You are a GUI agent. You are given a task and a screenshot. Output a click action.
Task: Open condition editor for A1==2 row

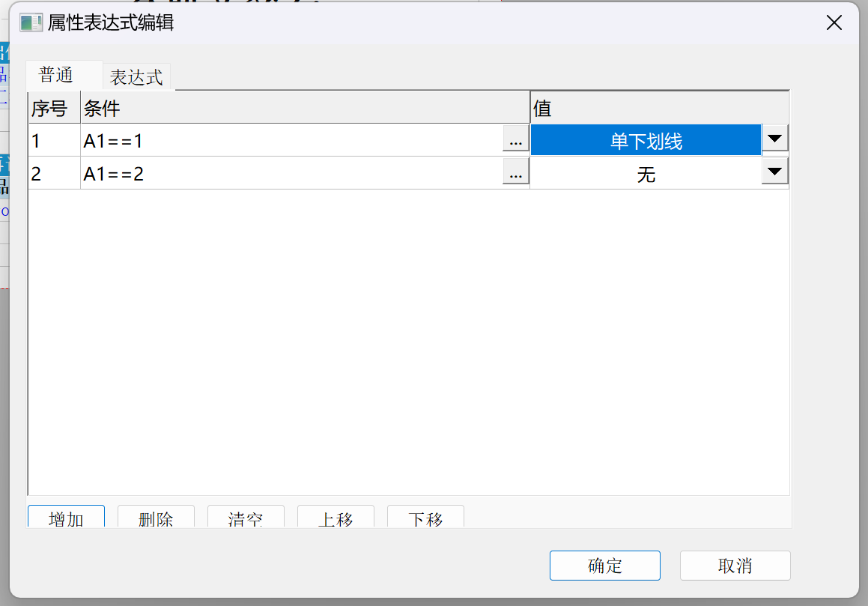515,174
